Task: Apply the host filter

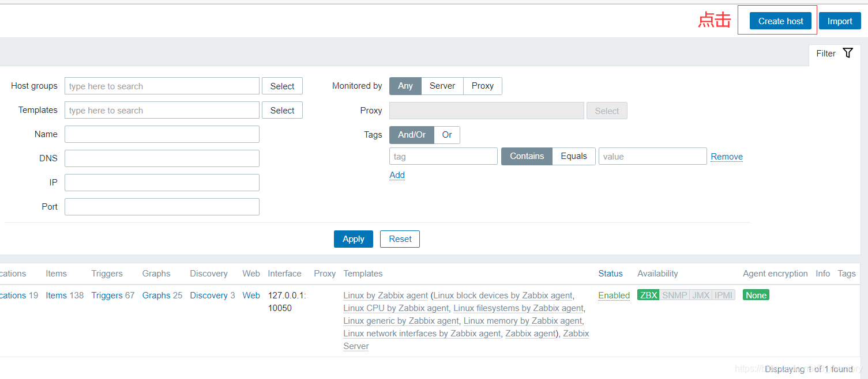Action: pyautogui.click(x=354, y=239)
